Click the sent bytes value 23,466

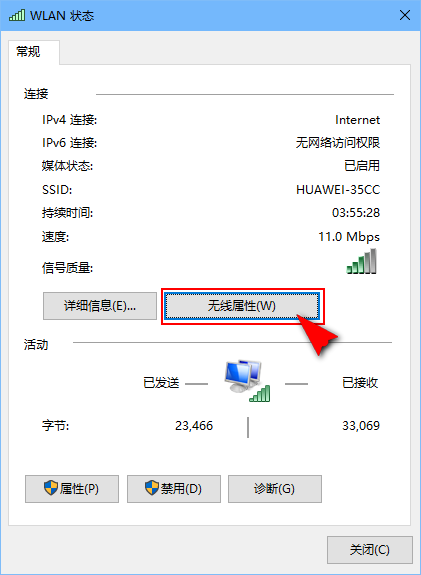point(194,426)
